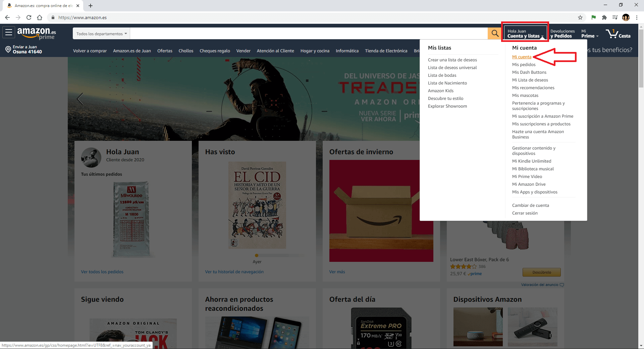This screenshot has height=349, width=644.
Task: Click Juan's profile picture in Hola Juan card
Action: (x=91, y=158)
